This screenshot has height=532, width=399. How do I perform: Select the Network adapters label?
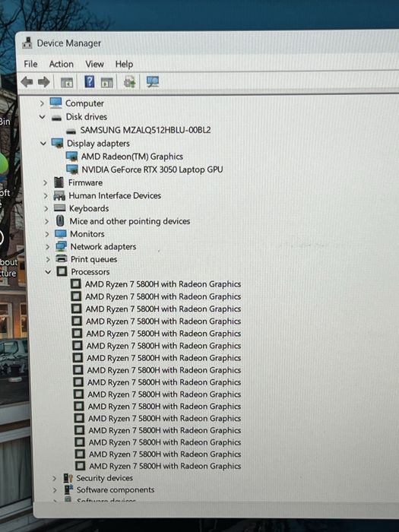coord(103,247)
